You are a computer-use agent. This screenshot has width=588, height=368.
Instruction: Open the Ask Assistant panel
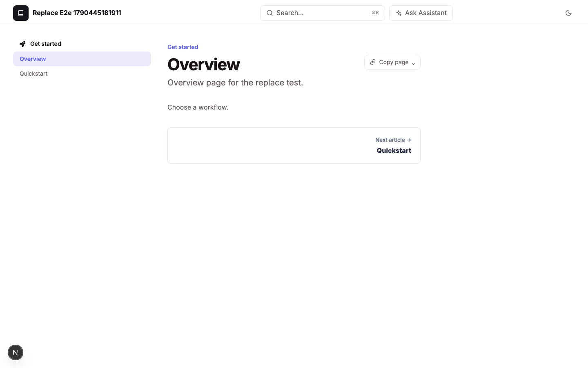(x=421, y=13)
